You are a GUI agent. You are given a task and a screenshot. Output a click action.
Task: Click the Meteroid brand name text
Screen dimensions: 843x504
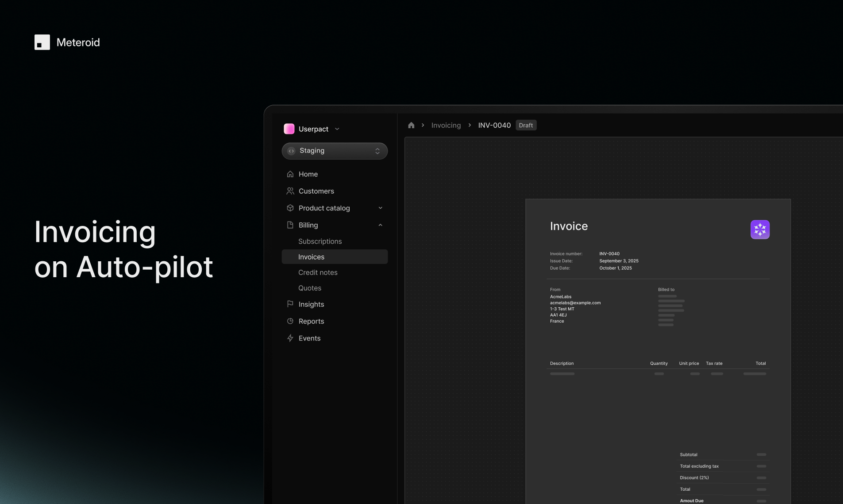pos(78,42)
